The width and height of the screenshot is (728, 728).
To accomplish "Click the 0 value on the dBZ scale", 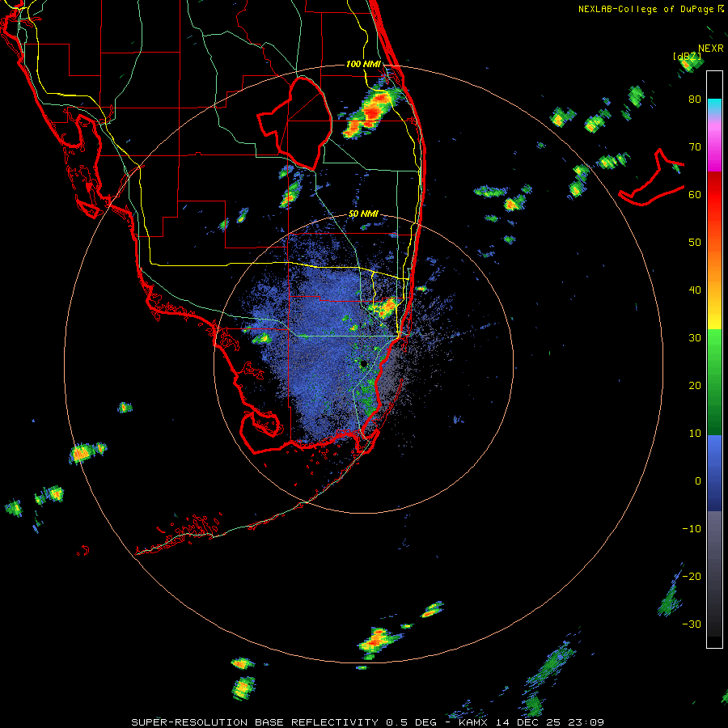I will 698,481.
